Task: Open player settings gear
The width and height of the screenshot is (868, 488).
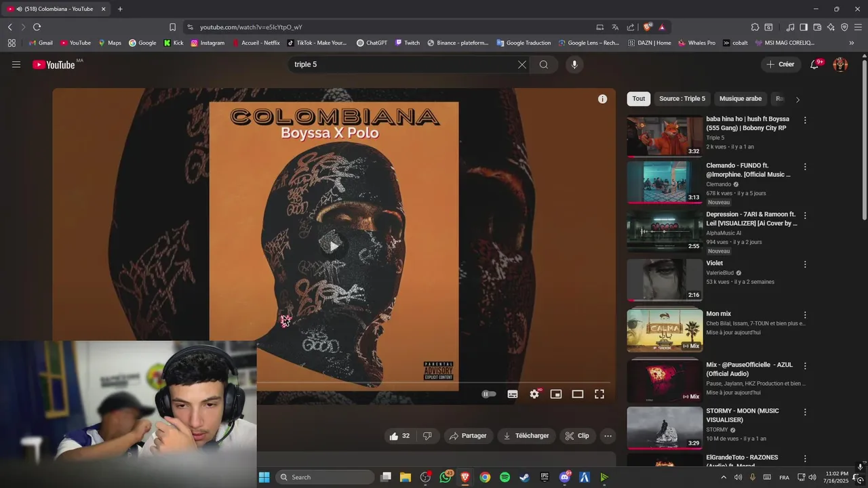Action: click(x=534, y=394)
